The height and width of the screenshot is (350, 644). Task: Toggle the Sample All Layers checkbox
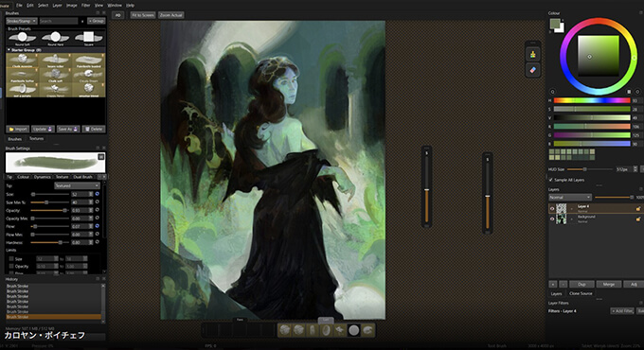click(551, 180)
